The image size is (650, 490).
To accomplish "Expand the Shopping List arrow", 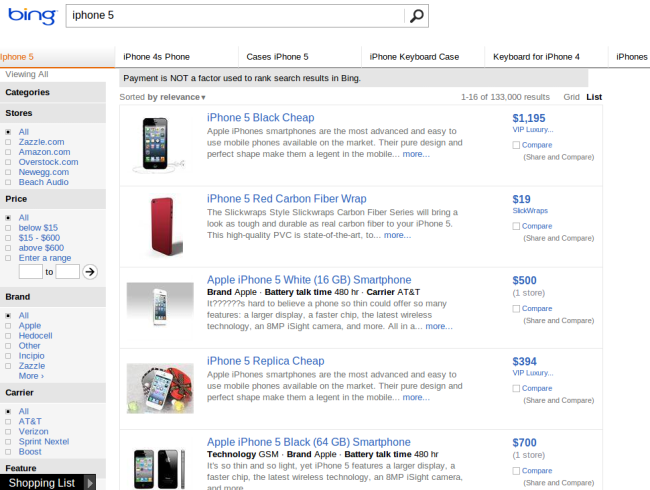I will point(90,483).
